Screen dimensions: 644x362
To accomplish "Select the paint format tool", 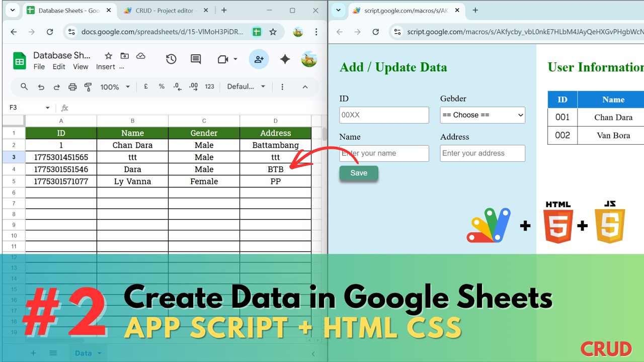I will [88, 86].
